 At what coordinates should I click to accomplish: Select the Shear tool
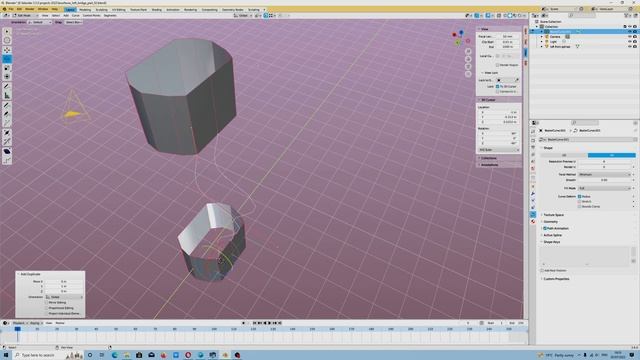7,151
